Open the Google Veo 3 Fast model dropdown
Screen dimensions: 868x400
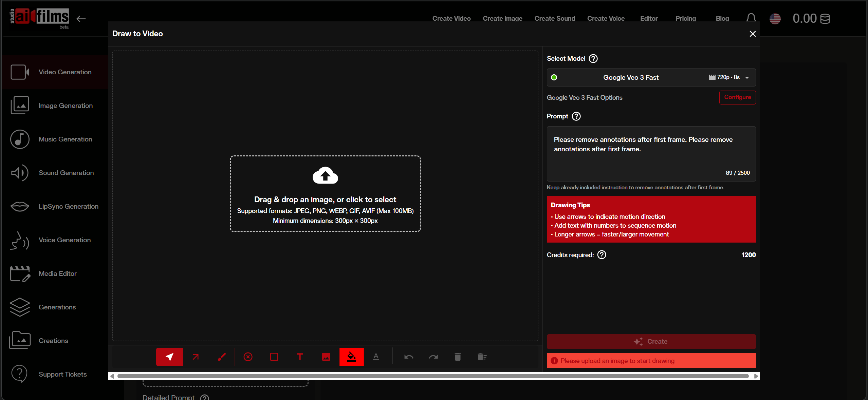(x=651, y=77)
